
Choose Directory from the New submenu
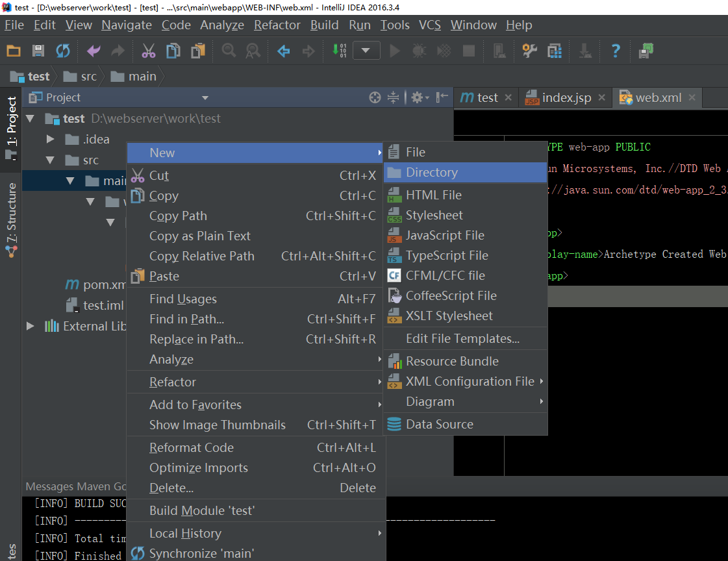432,172
